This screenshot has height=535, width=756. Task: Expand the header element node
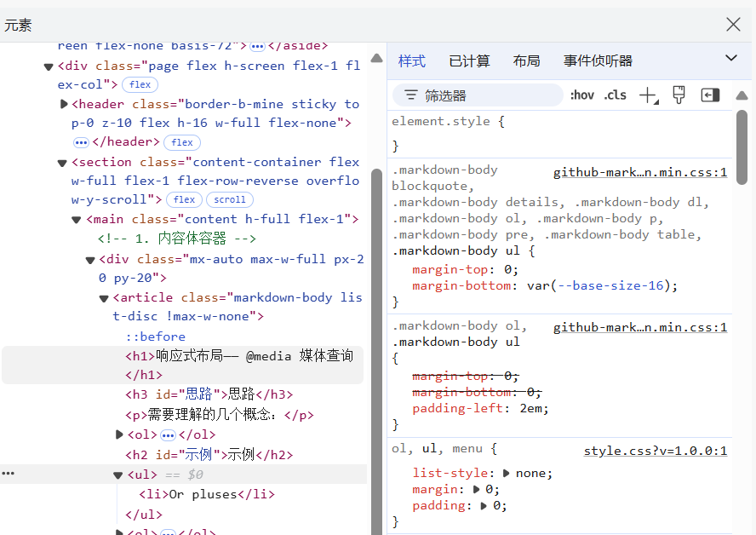pyautogui.click(x=65, y=104)
